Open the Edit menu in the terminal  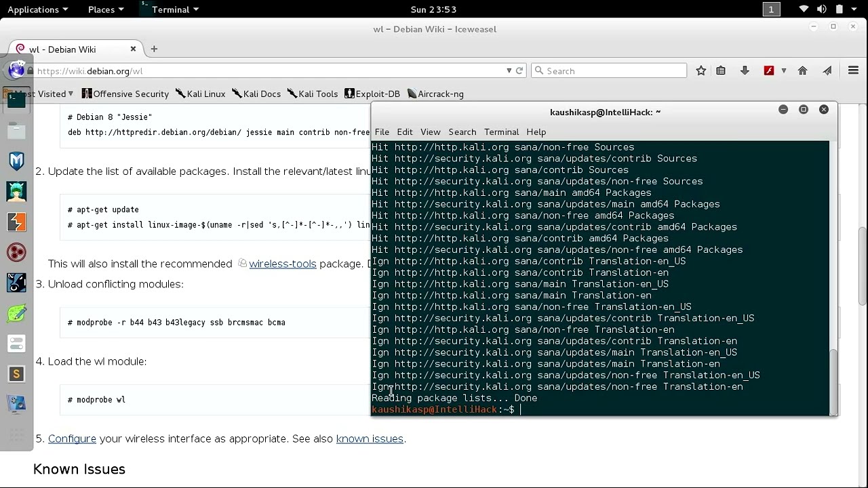405,131
